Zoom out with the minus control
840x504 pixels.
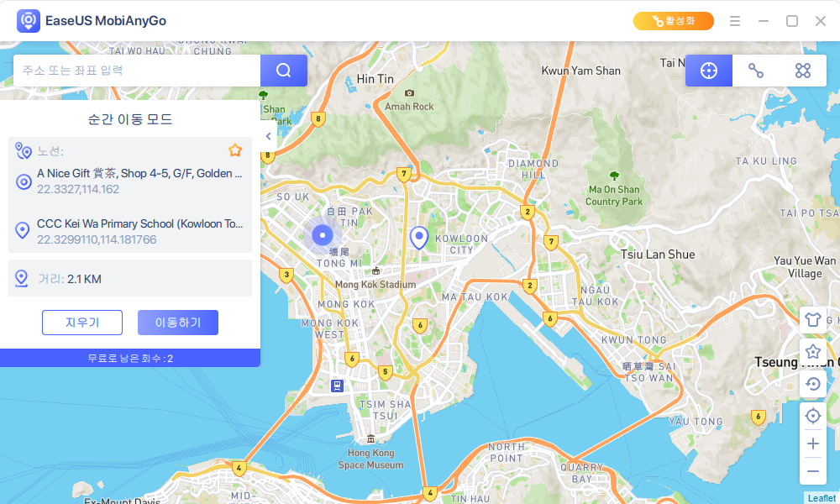(812, 471)
